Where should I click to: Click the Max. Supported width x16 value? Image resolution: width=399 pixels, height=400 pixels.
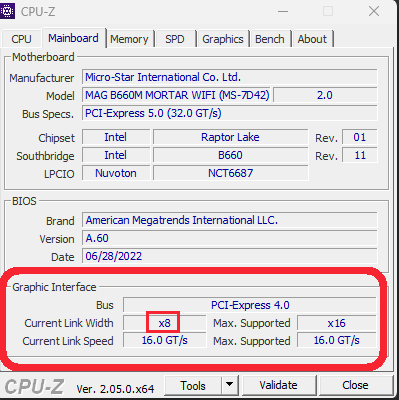pyautogui.click(x=337, y=323)
